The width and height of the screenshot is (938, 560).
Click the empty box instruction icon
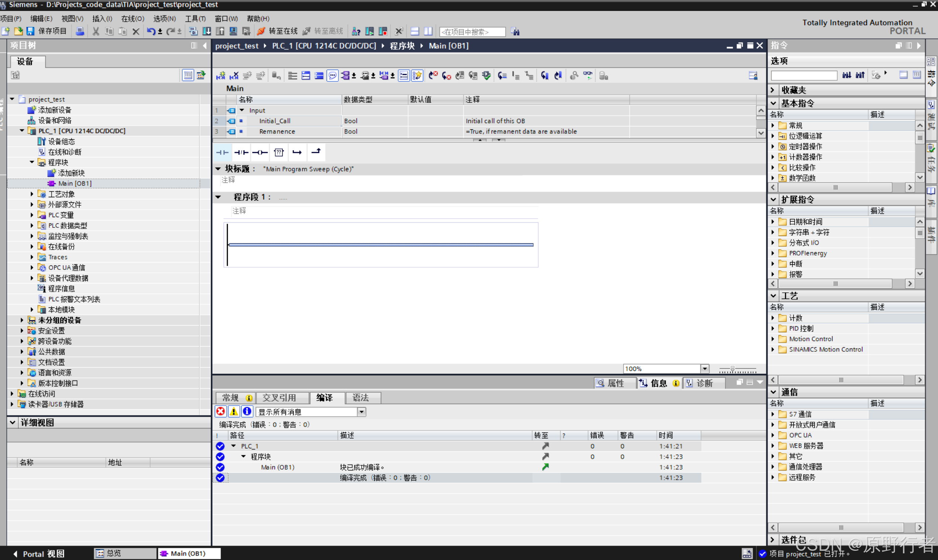pyautogui.click(x=279, y=153)
